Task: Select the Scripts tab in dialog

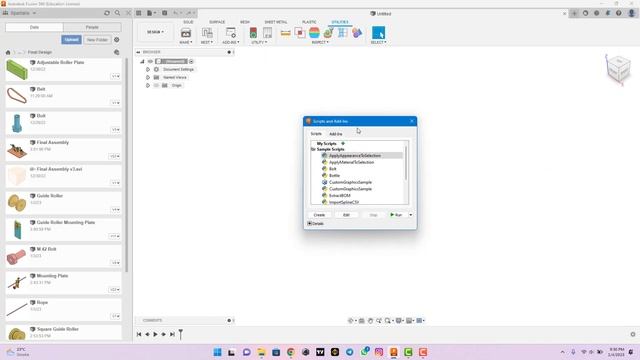Action: pos(316,134)
